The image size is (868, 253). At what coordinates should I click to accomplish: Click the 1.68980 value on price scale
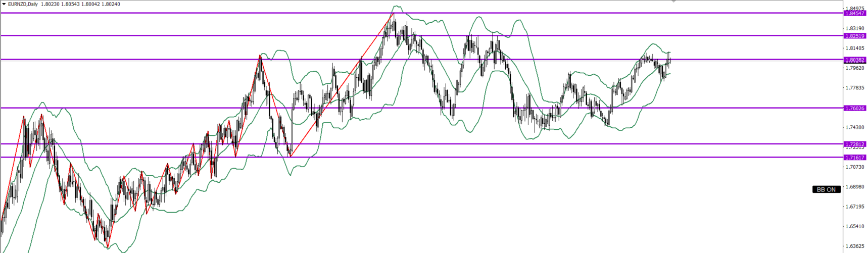pyautogui.click(x=854, y=187)
